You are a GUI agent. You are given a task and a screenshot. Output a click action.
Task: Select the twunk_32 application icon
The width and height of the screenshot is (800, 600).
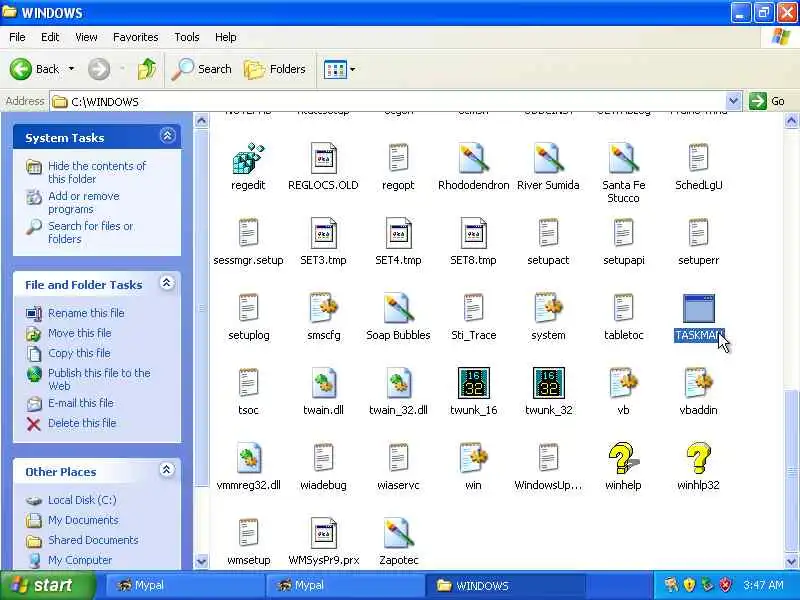coord(548,383)
